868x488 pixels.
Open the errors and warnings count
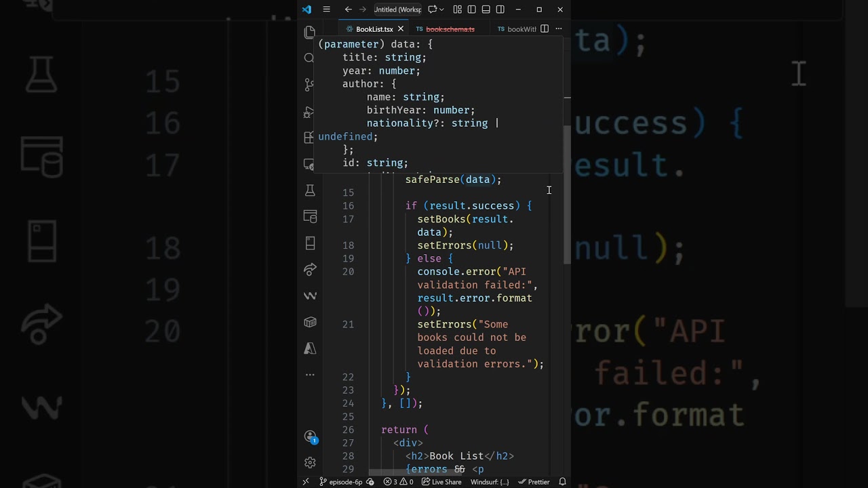tap(398, 482)
